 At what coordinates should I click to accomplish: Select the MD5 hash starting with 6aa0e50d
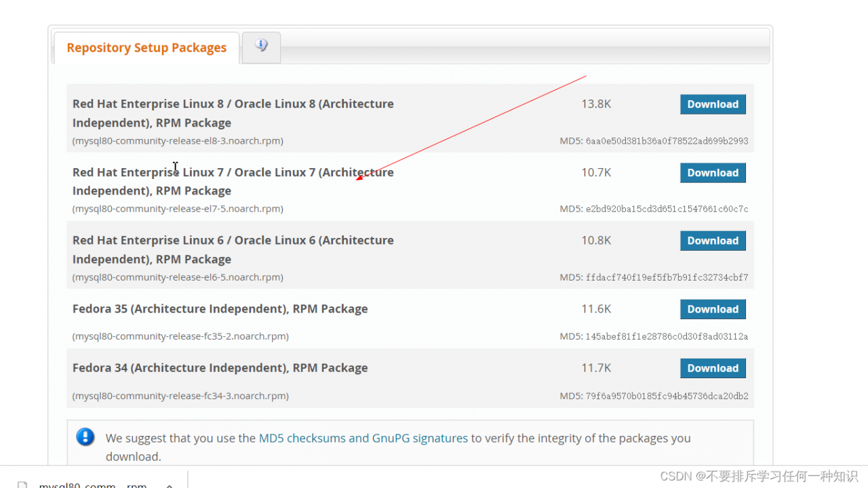pyautogui.click(x=667, y=141)
